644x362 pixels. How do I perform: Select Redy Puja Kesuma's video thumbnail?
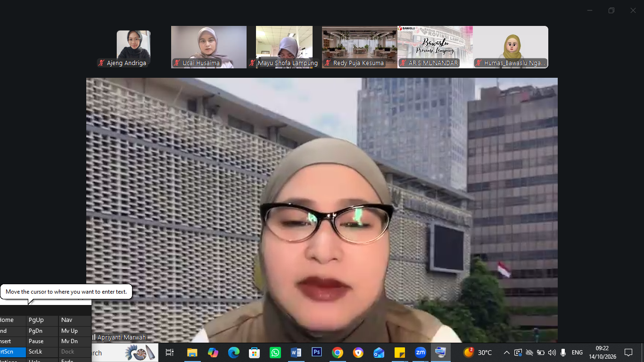coord(360,47)
